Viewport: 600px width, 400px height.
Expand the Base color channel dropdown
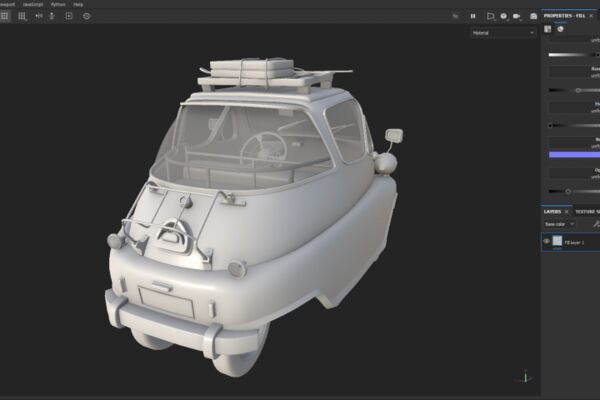pyautogui.click(x=559, y=224)
